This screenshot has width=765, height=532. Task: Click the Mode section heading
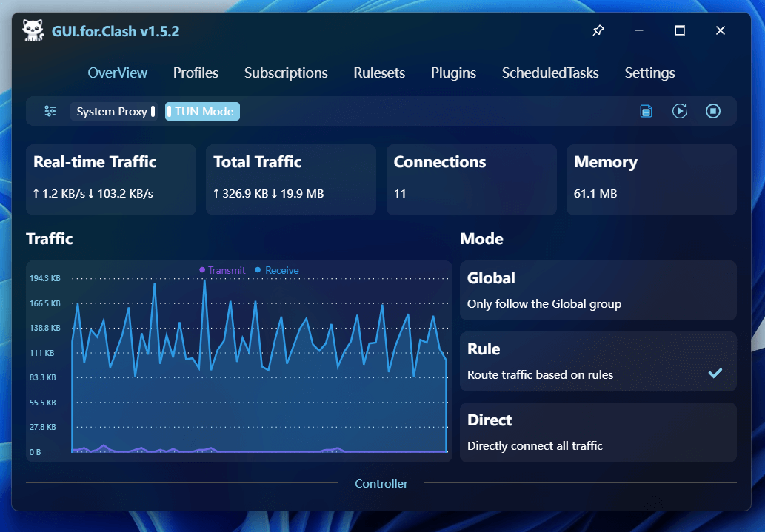click(x=481, y=239)
